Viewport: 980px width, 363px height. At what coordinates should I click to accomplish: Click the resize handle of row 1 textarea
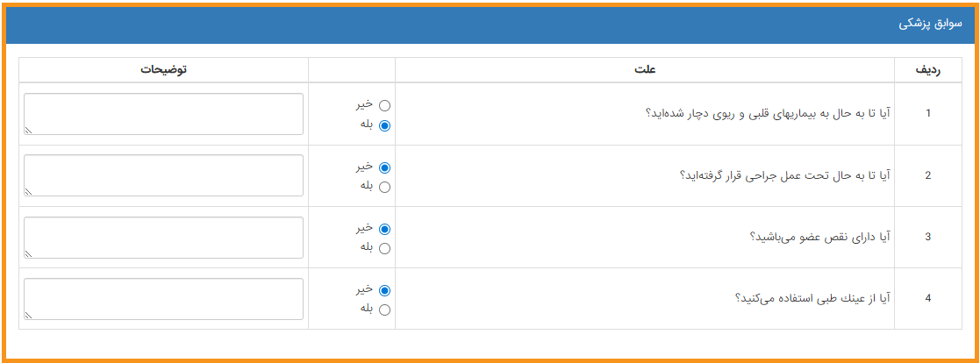[29, 131]
